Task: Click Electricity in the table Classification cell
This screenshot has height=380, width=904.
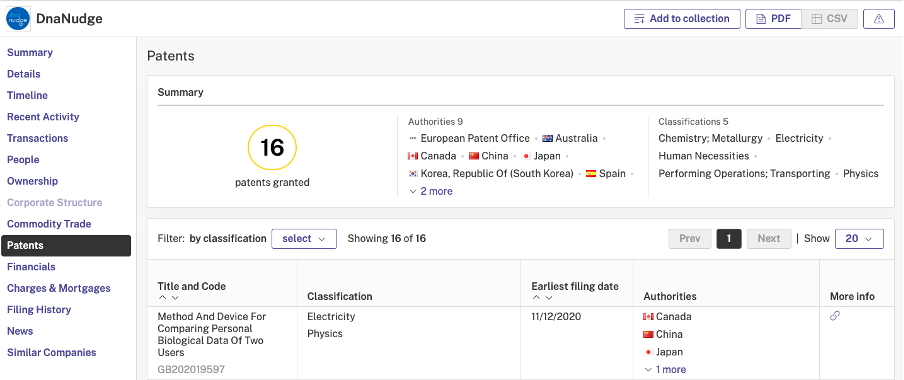Action: (x=331, y=317)
